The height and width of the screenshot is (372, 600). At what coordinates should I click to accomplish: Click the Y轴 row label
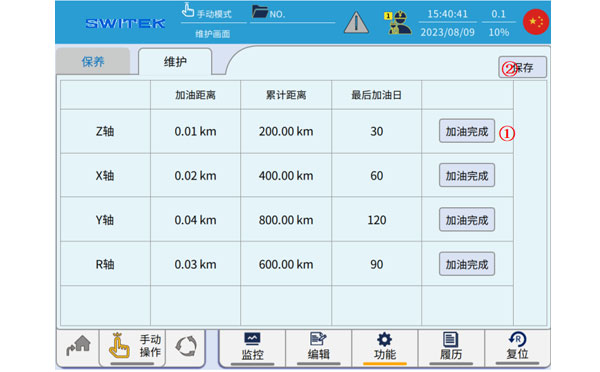tap(105, 220)
